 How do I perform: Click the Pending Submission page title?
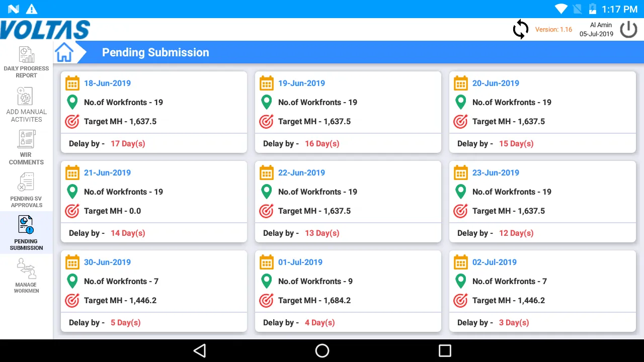[x=155, y=52]
